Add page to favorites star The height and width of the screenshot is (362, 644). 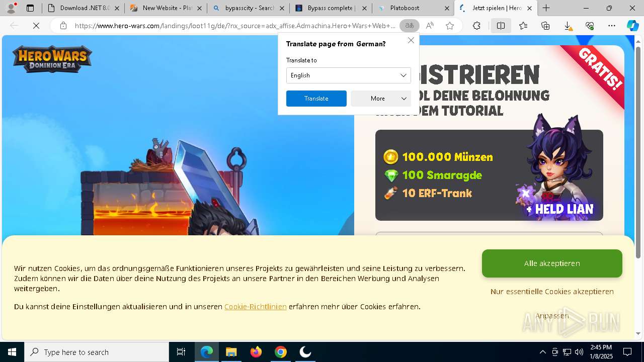pos(450,26)
